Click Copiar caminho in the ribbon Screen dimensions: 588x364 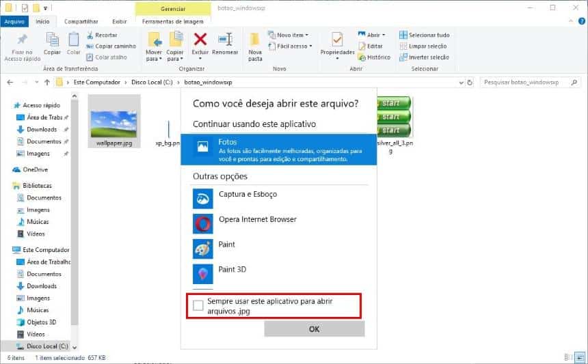click(111, 46)
